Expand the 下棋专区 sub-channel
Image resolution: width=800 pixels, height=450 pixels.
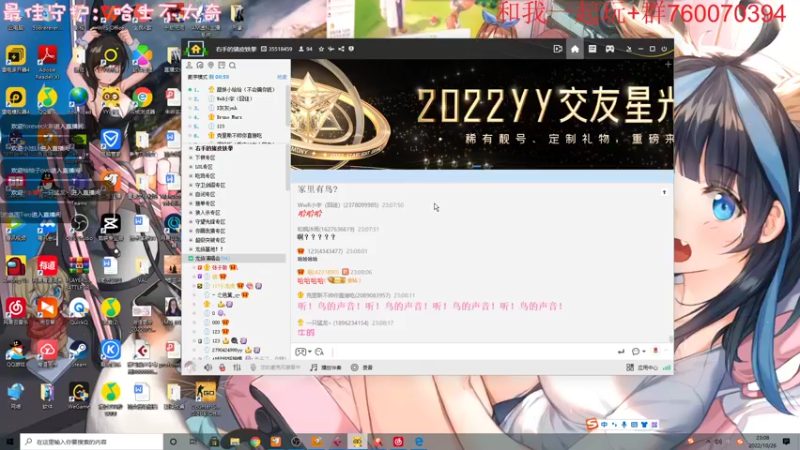tap(191, 158)
